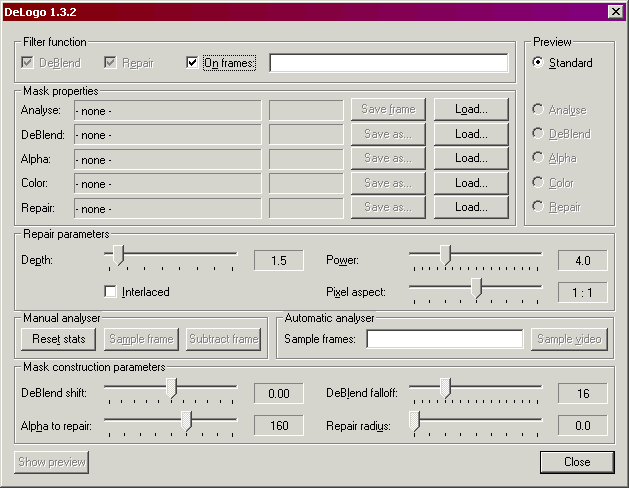Click the Repair radius slider thumb
Viewport: 629px width, 488px height.
tap(414, 421)
